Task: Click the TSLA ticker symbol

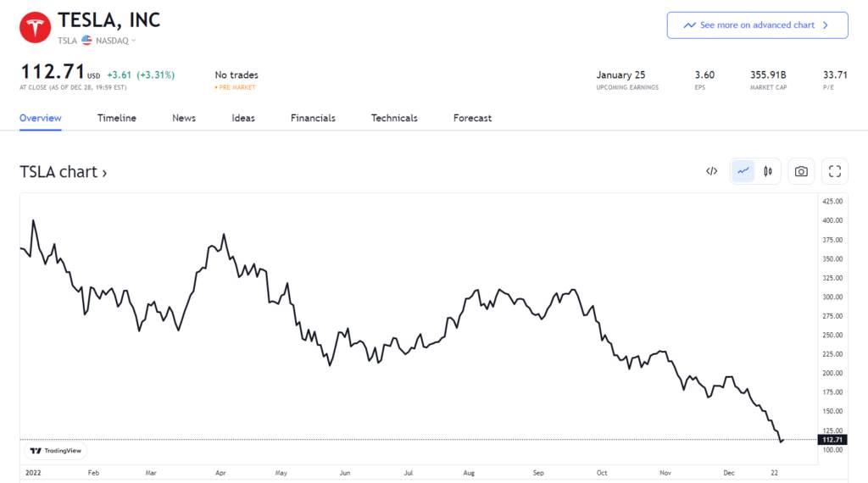Action: tap(68, 41)
